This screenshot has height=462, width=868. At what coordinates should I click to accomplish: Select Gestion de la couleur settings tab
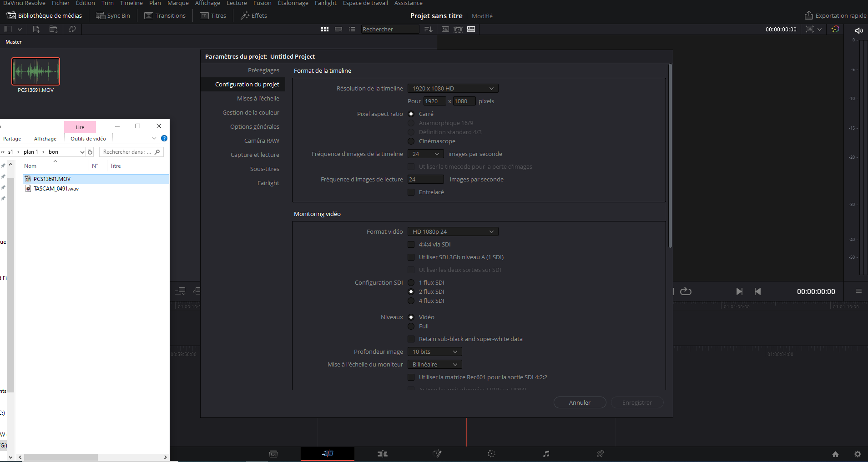pos(251,113)
